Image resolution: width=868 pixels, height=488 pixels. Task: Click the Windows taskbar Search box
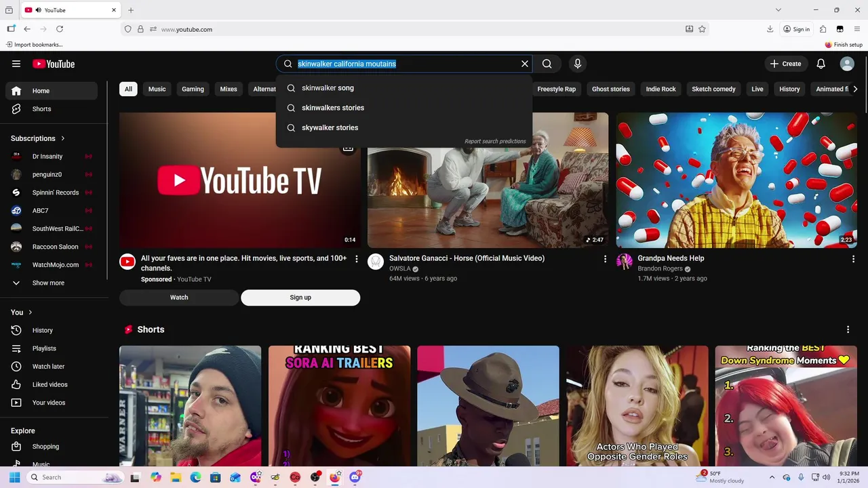point(75,477)
